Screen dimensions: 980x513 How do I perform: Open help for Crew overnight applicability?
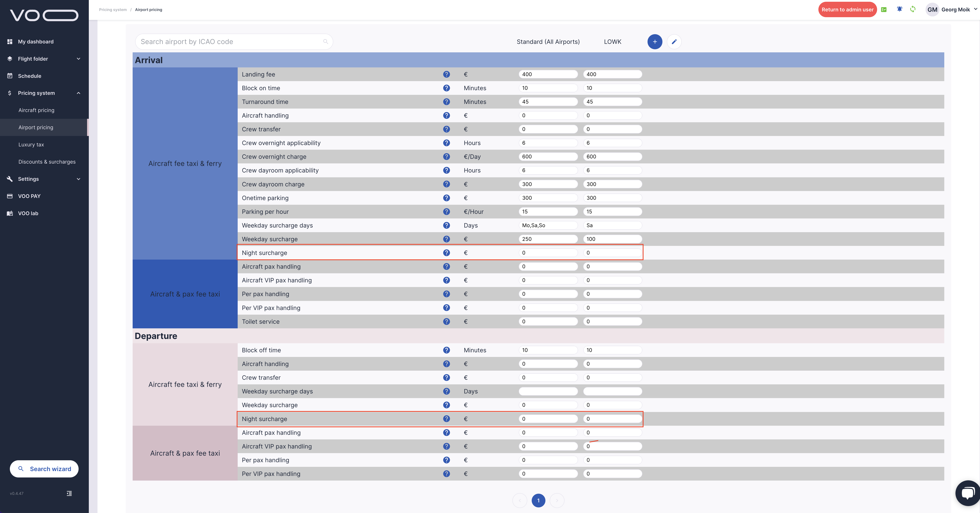point(446,143)
